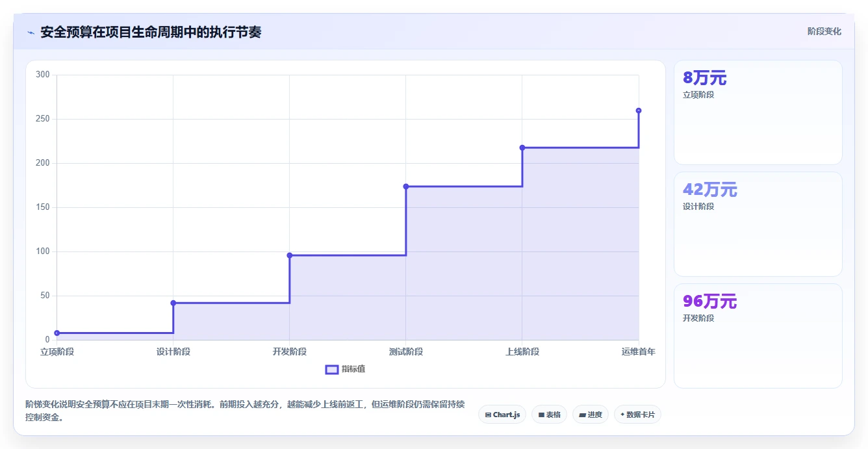Click the title 安全预算在项目生命周期中的执行节奏
Image resolution: width=868 pixels, height=449 pixels.
[151, 32]
